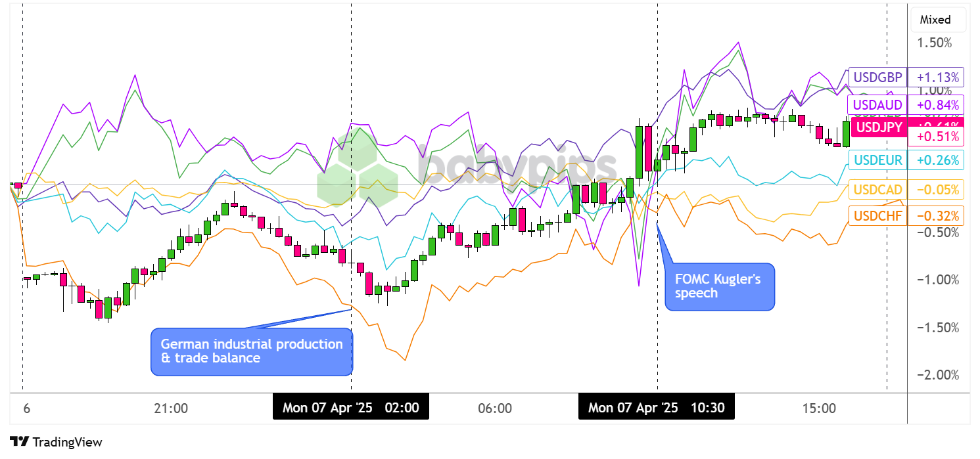The image size is (980, 459).
Task: Expand the USDJPY percentage readout
Action: (x=935, y=137)
